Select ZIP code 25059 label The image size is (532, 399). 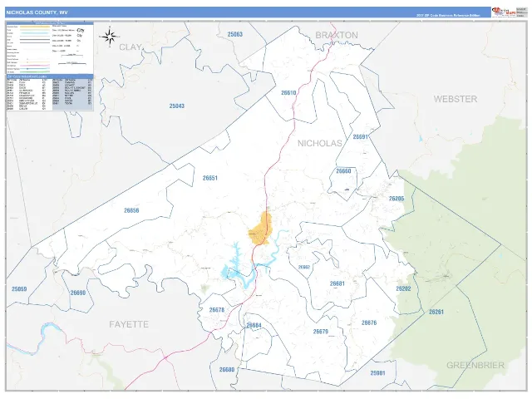tap(19, 289)
